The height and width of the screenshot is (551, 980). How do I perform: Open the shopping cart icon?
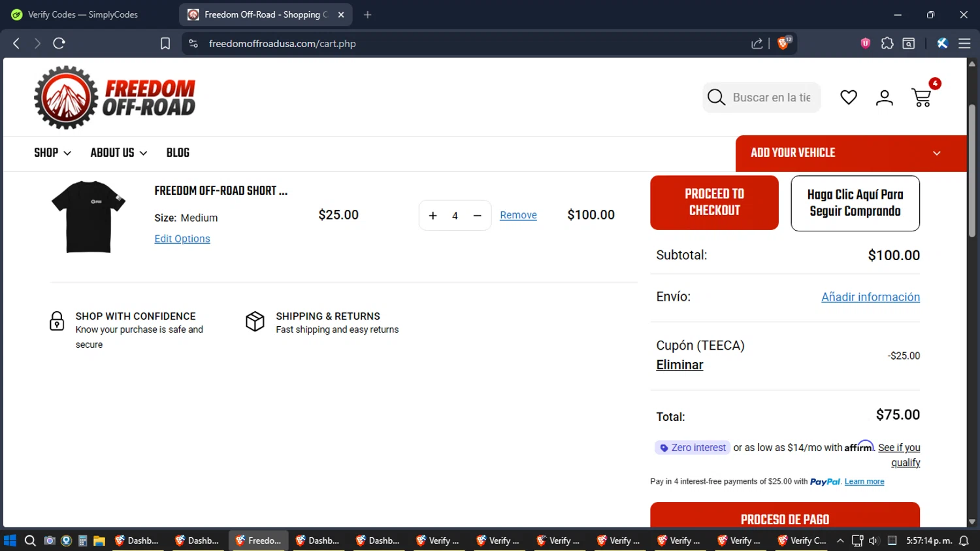[922, 97]
